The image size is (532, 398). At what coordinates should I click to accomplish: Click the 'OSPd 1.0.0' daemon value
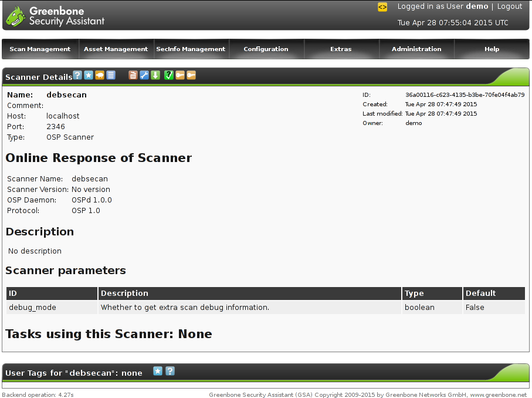(92, 200)
